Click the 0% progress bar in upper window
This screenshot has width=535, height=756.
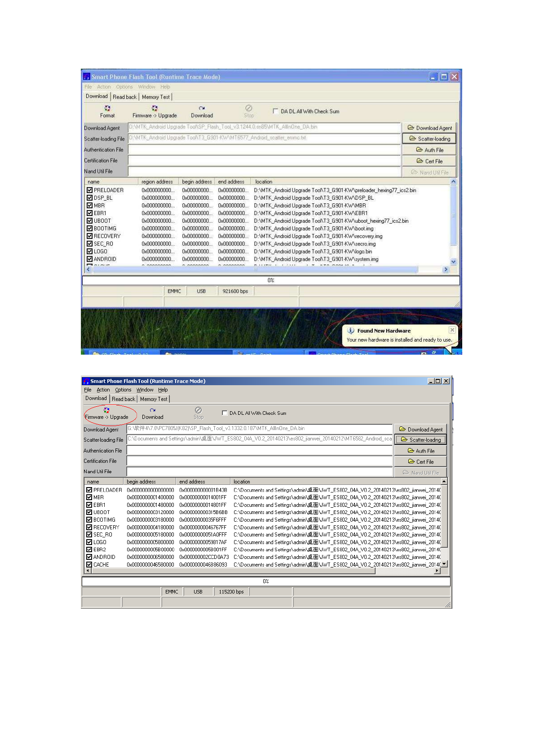pyautogui.click(x=271, y=280)
